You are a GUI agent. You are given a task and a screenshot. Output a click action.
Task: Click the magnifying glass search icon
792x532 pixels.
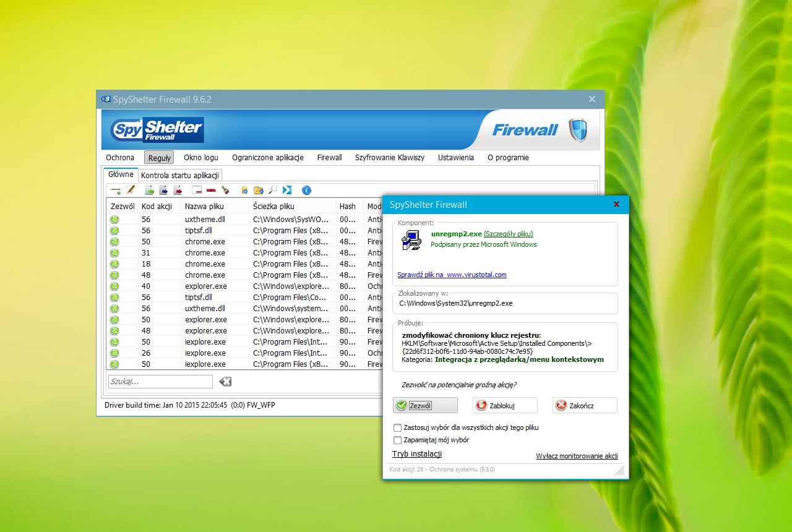click(273, 190)
